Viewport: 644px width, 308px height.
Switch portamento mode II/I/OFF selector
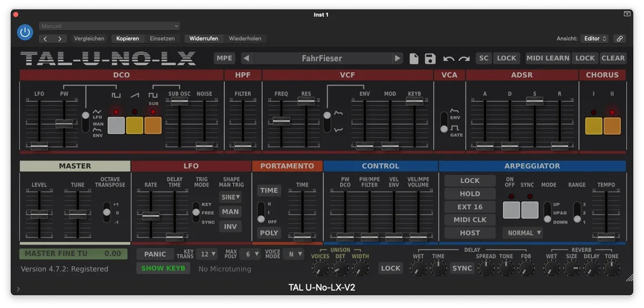click(x=261, y=212)
